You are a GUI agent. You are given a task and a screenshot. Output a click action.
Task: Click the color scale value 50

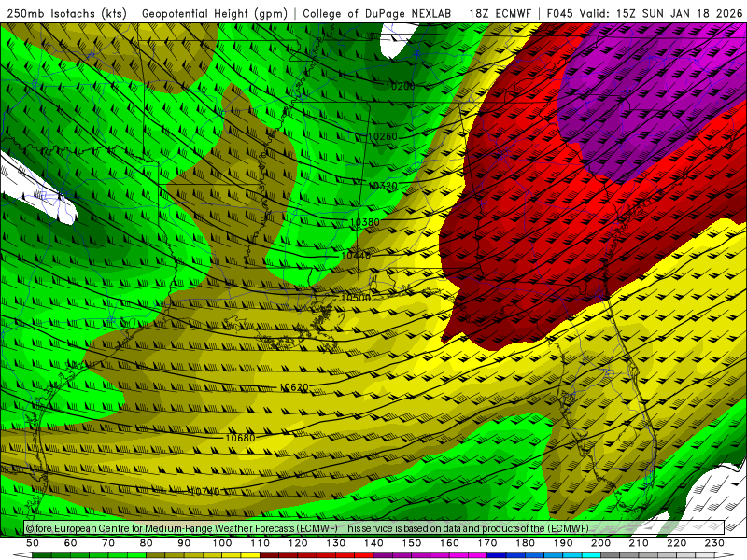33,543
